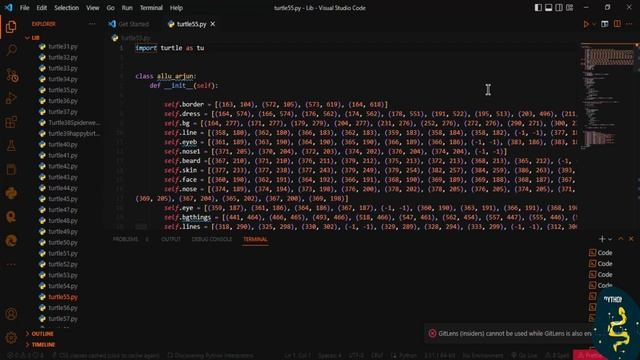Image resolution: width=640 pixels, height=360 pixels.
Task: Click the class allu_arjun definition
Action: 166,76
